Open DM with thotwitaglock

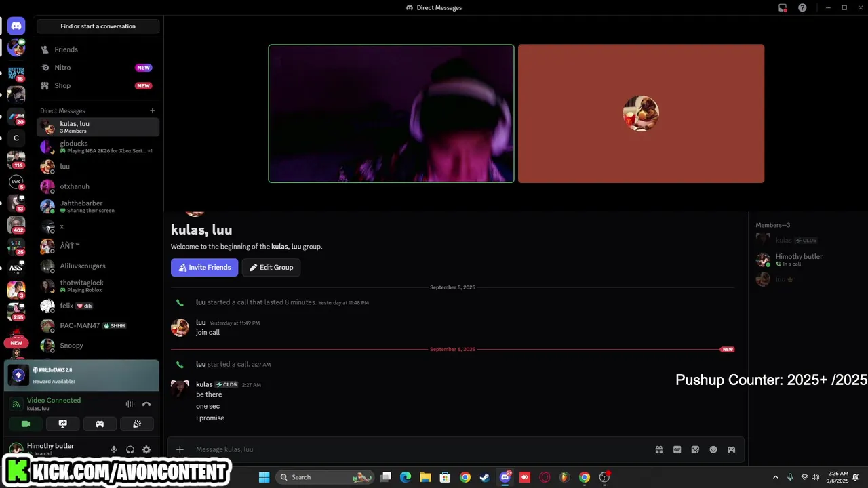[x=98, y=286]
